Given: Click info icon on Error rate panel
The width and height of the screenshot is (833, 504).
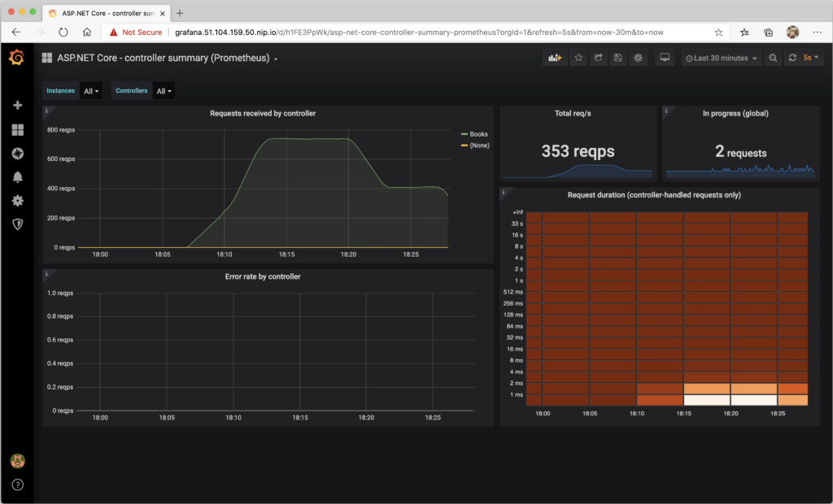Looking at the screenshot, I should coord(46,273).
